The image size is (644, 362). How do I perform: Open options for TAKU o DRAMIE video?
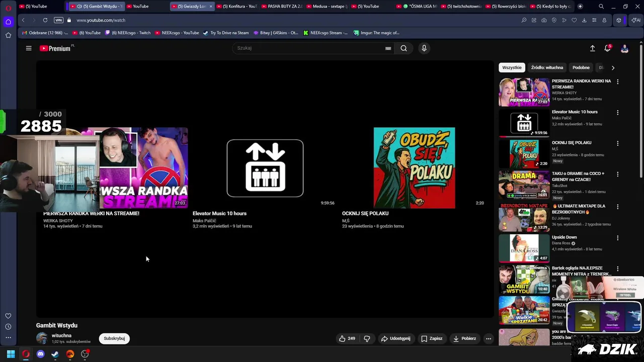click(618, 174)
